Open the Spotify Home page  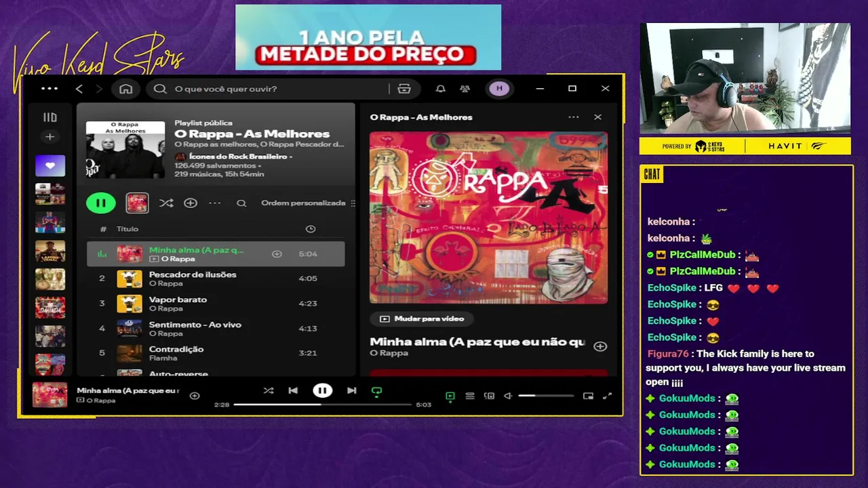(x=126, y=89)
